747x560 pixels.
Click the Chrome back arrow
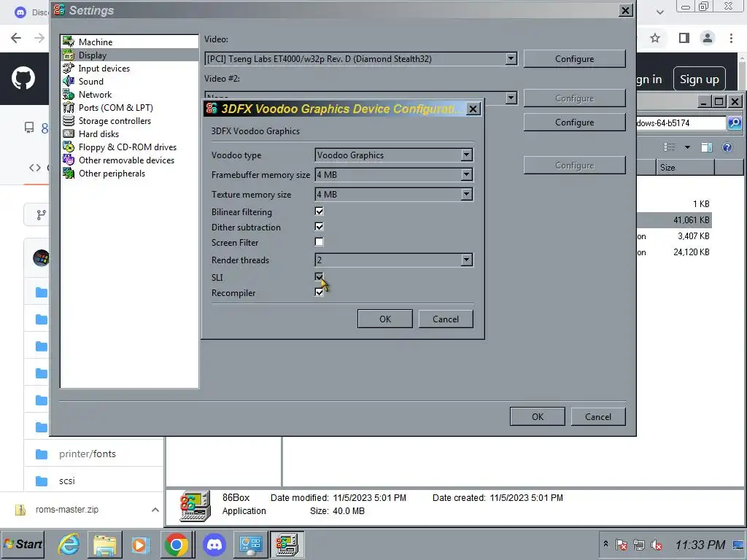click(x=16, y=38)
